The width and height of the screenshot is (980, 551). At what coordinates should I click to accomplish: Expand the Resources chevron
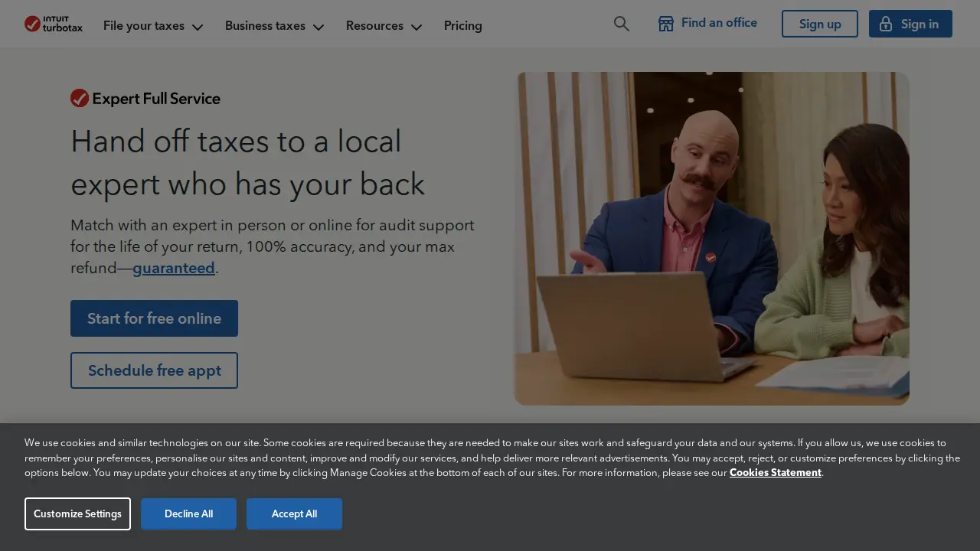point(416,27)
